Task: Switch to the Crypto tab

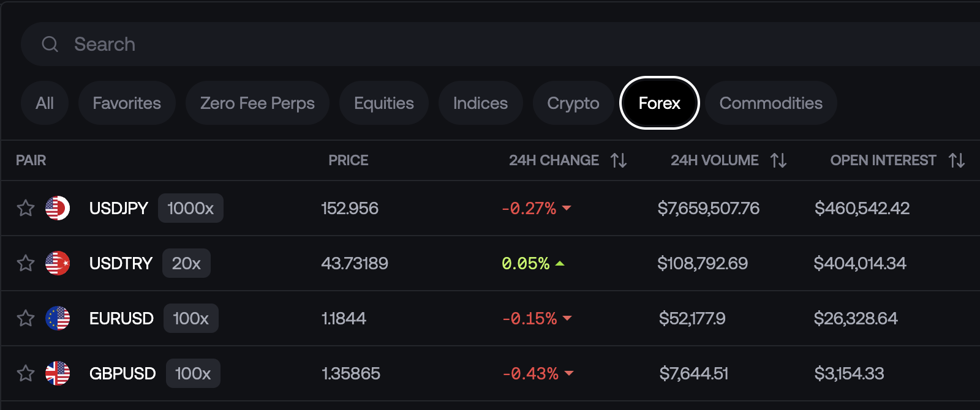Action: coord(573,103)
